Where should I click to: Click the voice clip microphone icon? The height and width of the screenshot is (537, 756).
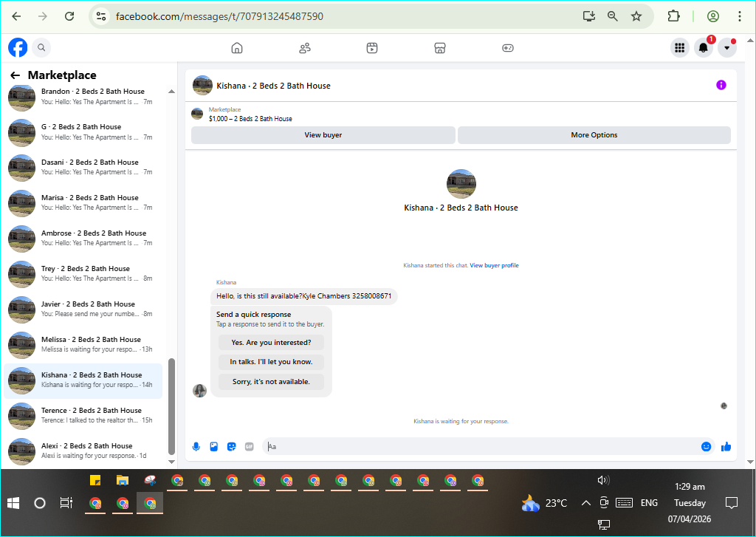196,447
